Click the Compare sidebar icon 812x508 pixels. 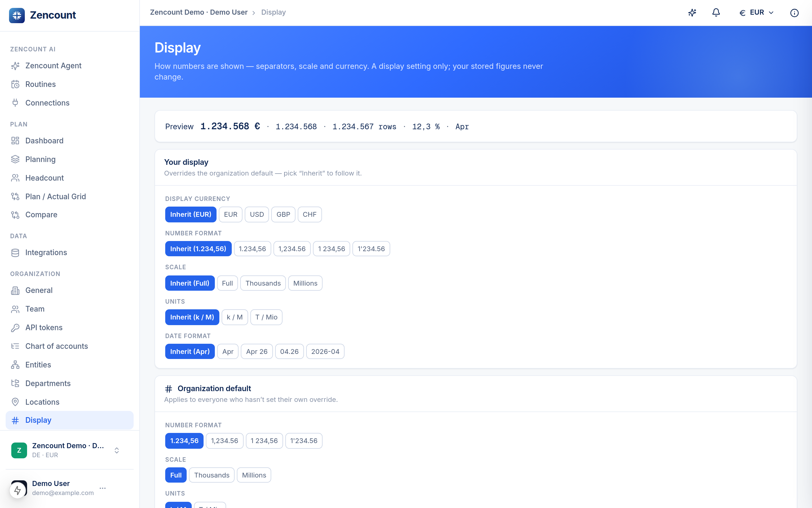15,215
